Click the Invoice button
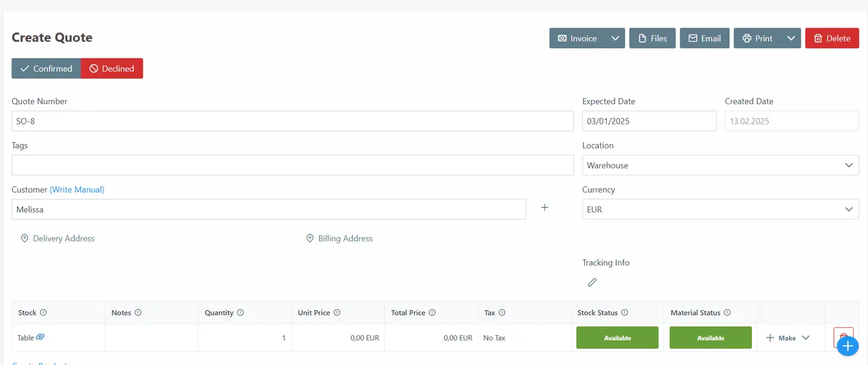 pyautogui.click(x=577, y=38)
